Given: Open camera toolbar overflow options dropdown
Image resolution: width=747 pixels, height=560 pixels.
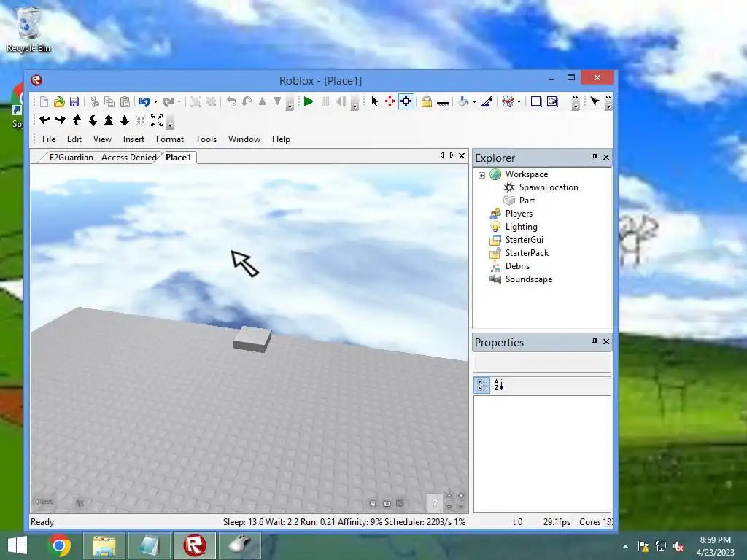Looking at the screenshot, I should tap(170, 122).
